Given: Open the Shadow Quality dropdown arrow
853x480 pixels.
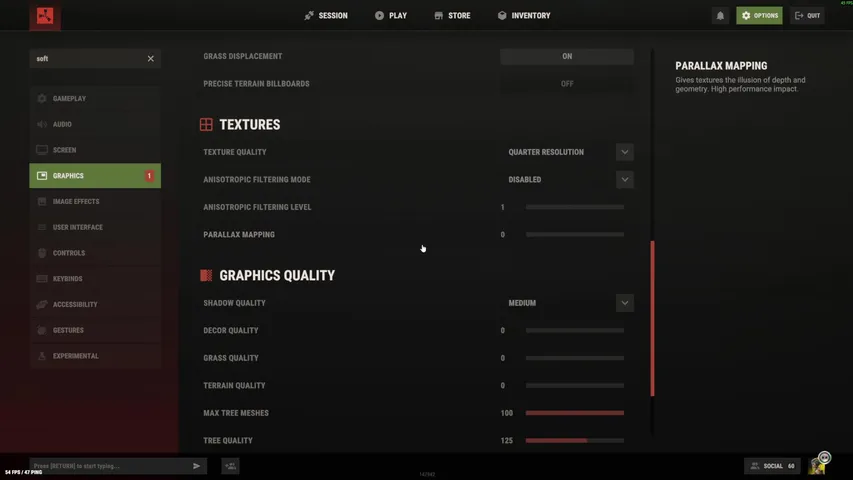Looking at the screenshot, I should pyautogui.click(x=625, y=303).
